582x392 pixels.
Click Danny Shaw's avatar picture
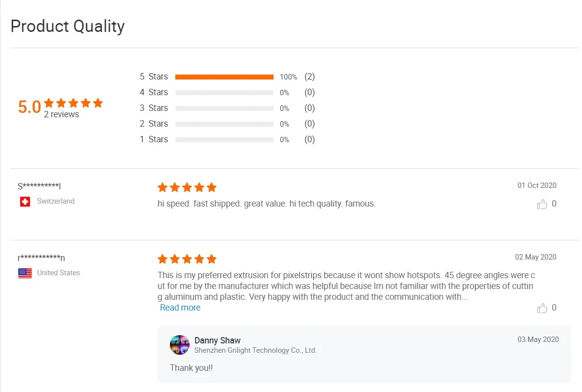point(180,345)
